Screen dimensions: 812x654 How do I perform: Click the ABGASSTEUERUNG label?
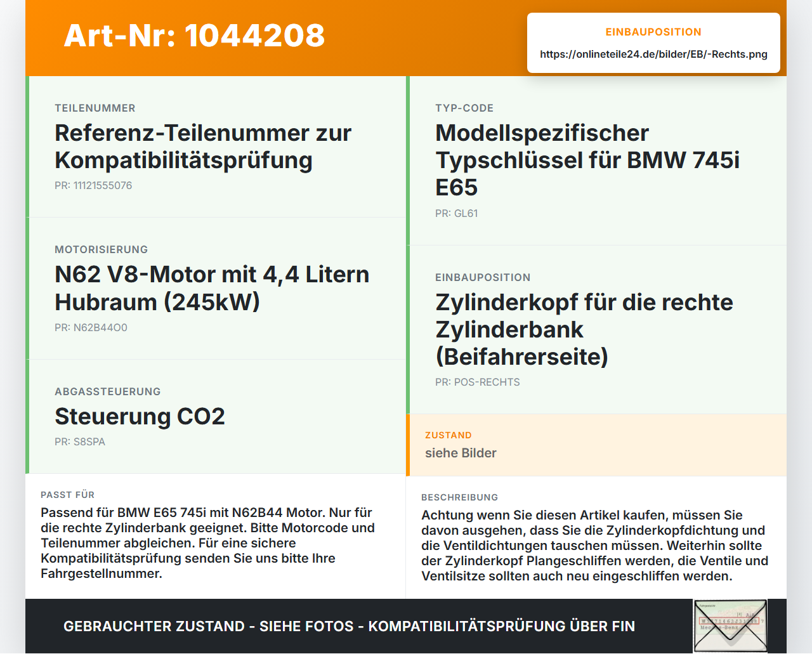tap(108, 392)
